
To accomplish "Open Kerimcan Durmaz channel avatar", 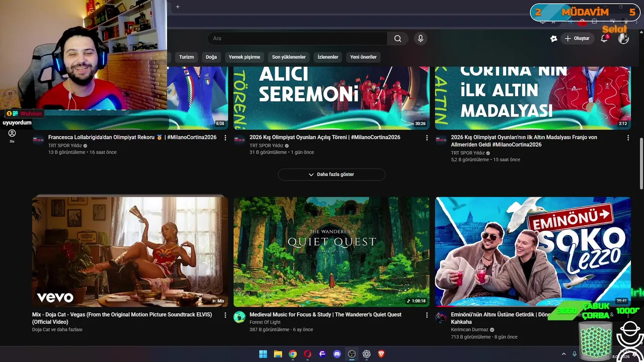I will pyautogui.click(x=441, y=317).
